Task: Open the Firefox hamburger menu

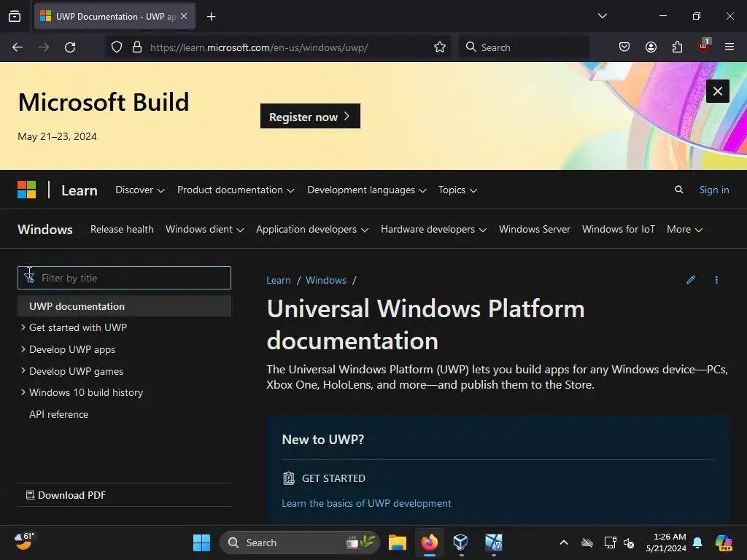Action: click(729, 47)
